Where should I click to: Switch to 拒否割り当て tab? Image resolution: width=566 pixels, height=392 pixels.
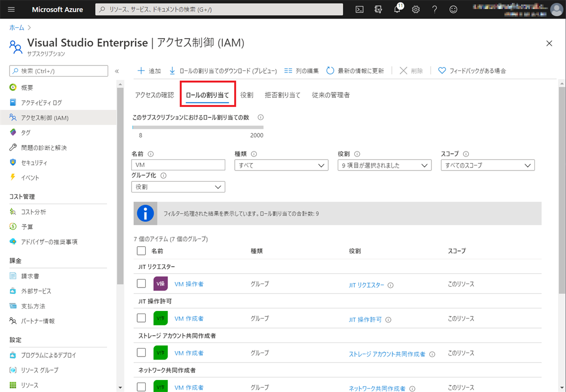coord(283,95)
